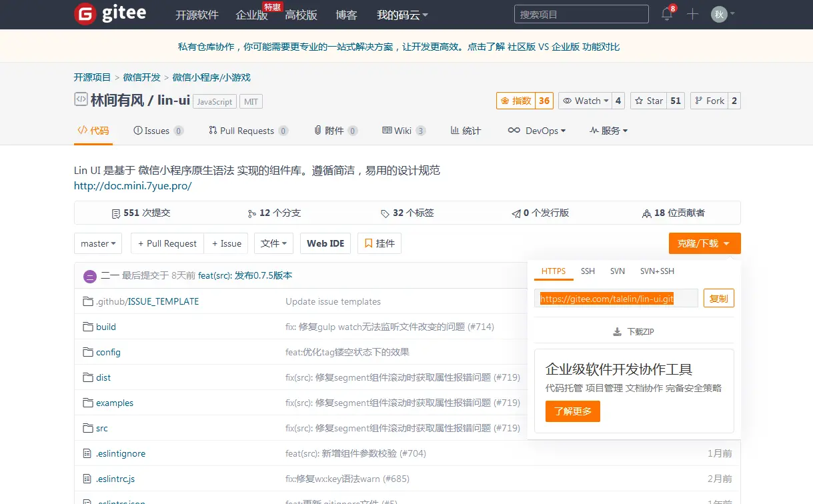Screen dimensions: 813x504
Task: Click the 了解更多 button
Action: pyautogui.click(x=573, y=411)
